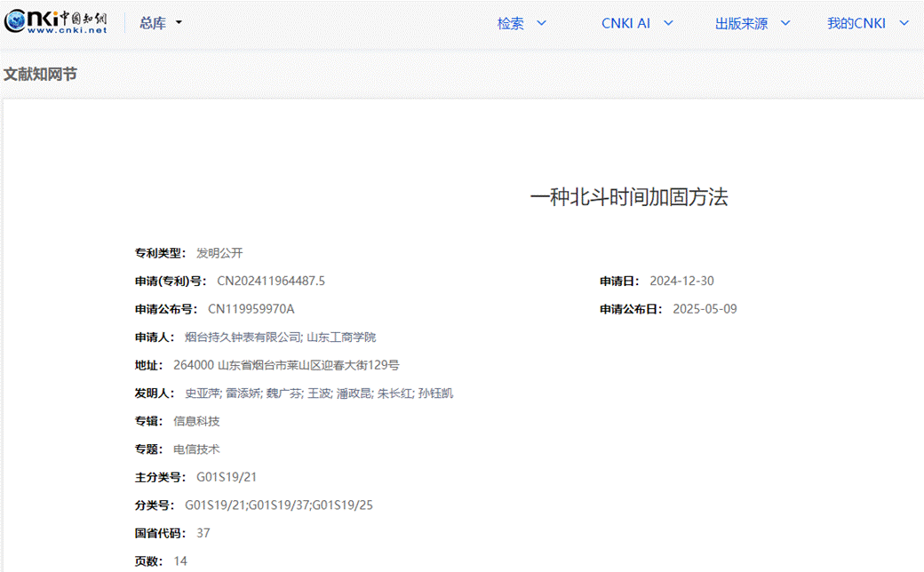This screenshot has height=572, width=924.
Task: Open the CNKI AI menu
Action: click(636, 23)
